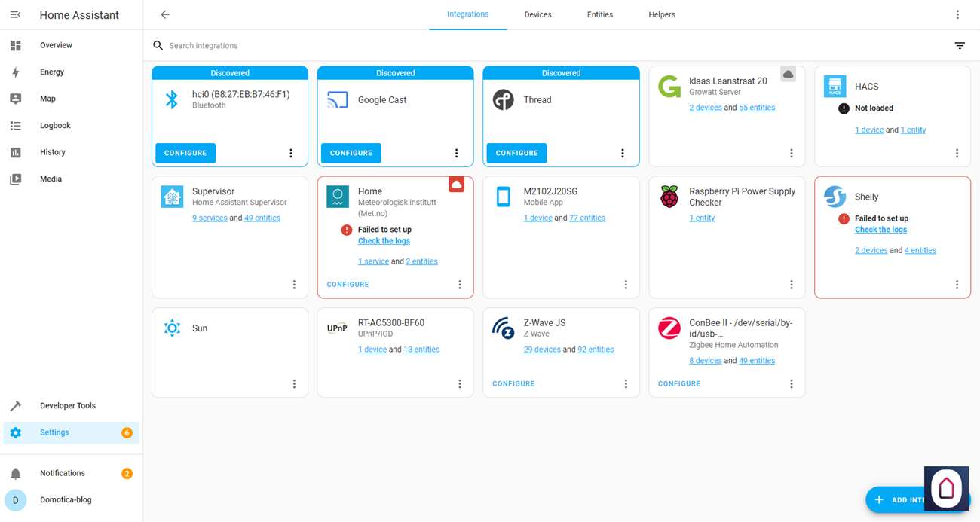980x522 pixels.
Task: Open the Shelly card three-dot menu
Action: click(957, 285)
